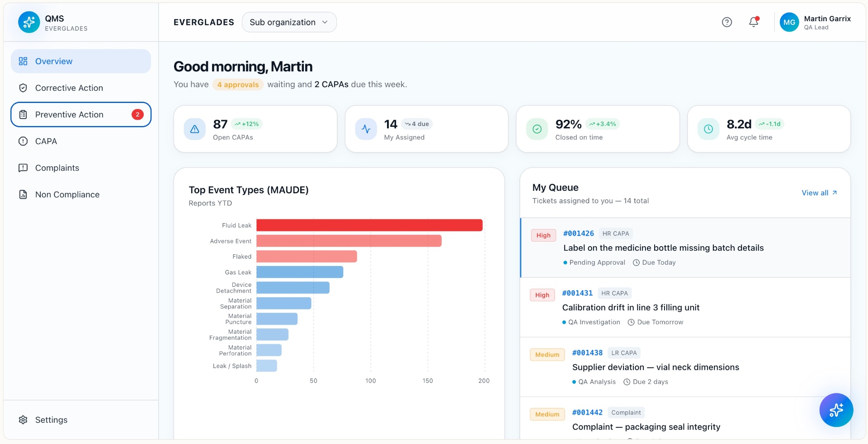Screen dimensions: 868x444
Task: Click the Settings gear icon
Action: [x=23, y=420]
